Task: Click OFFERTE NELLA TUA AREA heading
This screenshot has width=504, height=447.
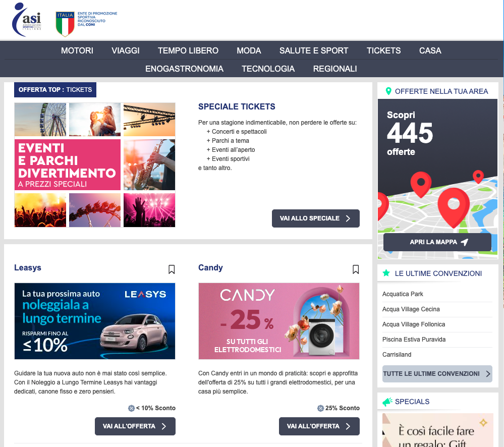Action: tap(441, 91)
